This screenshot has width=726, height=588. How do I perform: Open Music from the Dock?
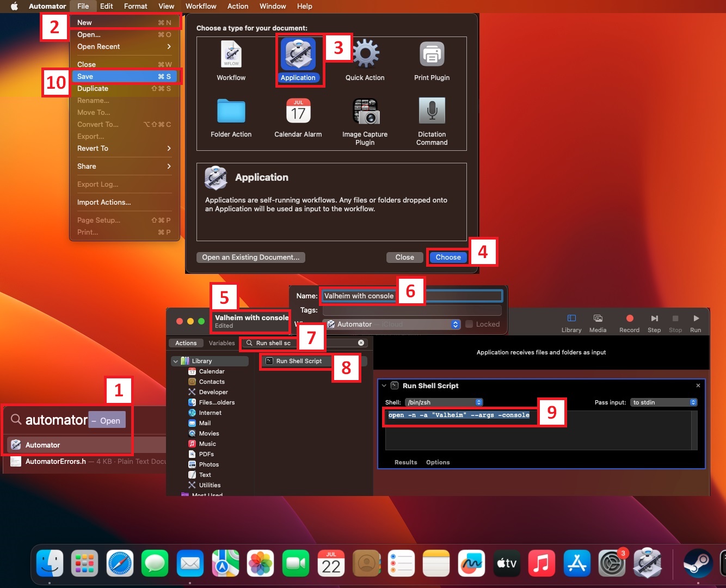(x=542, y=563)
